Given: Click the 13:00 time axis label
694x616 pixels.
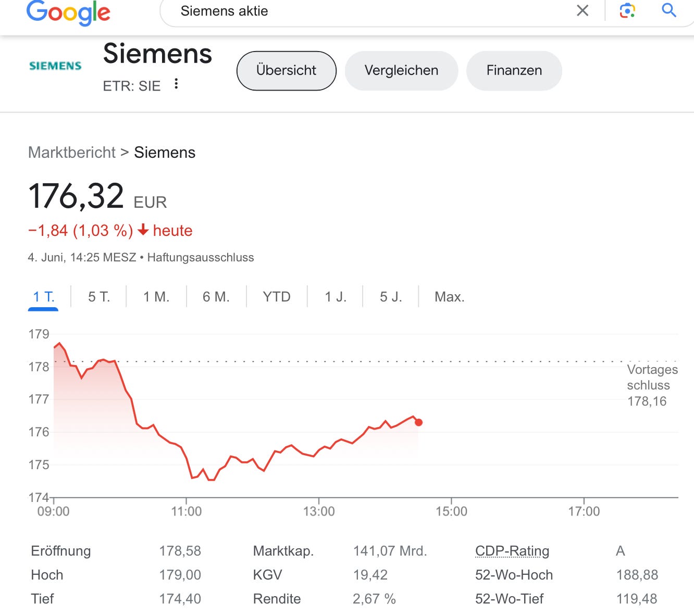Looking at the screenshot, I should pyautogui.click(x=319, y=511).
